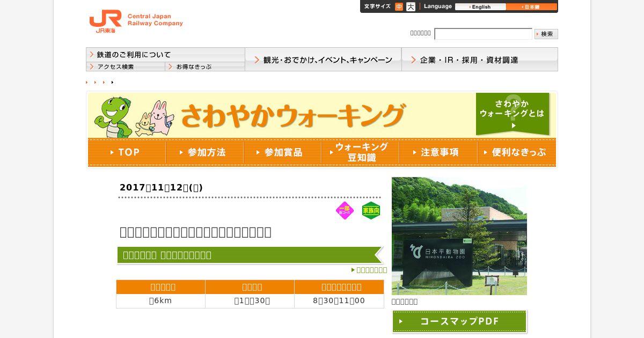Click the pink diamond course icon
Image resolution: width=644 pixels, height=338 pixels.
[x=345, y=211]
